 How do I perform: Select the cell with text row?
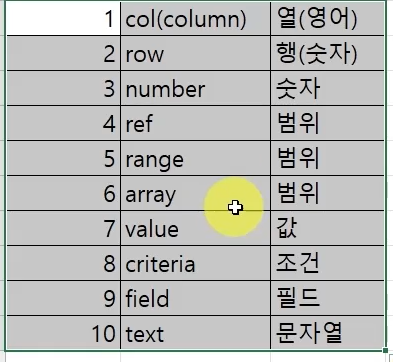(195, 53)
